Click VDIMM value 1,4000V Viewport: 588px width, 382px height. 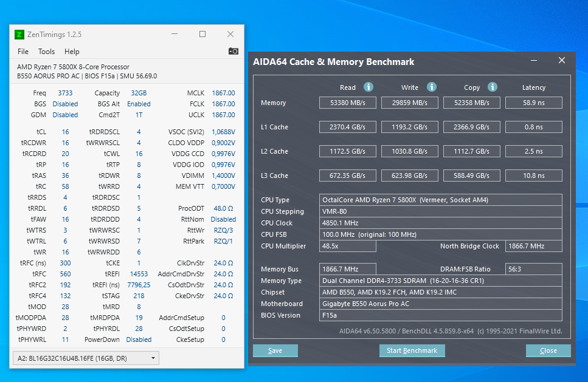click(x=224, y=176)
